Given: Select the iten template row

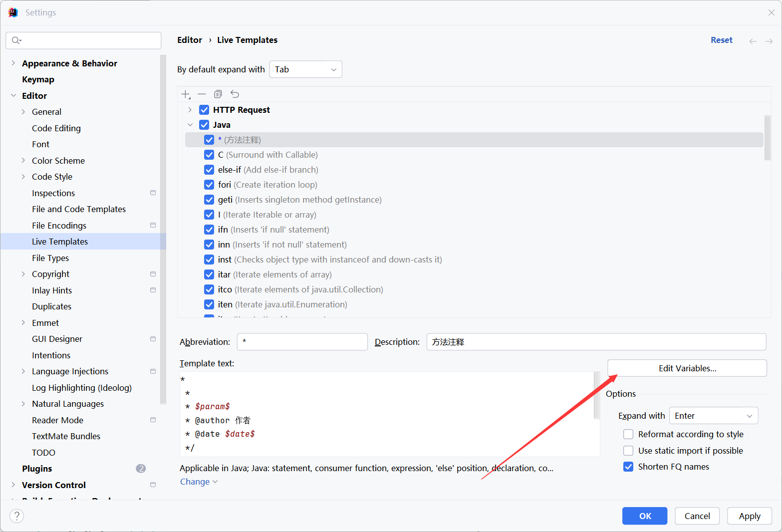Looking at the screenshot, I should click(x=474, y=304).
